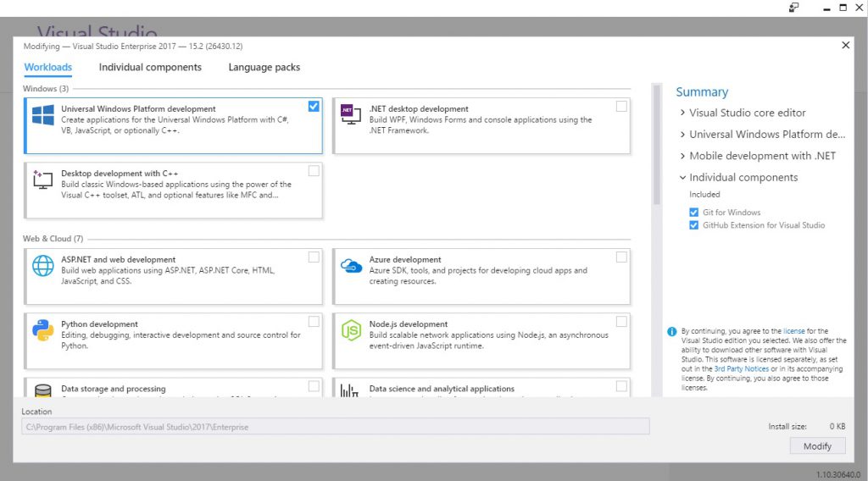
Task: Tick the Python development checkbox
Action: tap(314, 322)
